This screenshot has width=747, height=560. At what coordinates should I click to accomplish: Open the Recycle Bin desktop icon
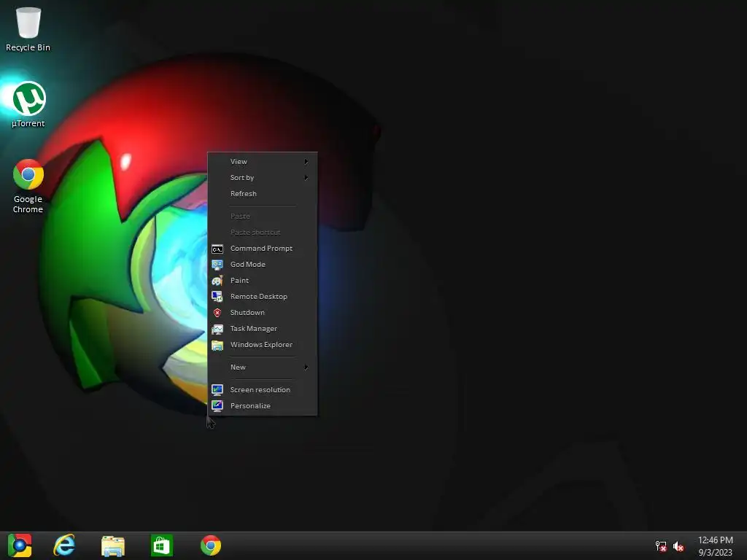[28, 28]
